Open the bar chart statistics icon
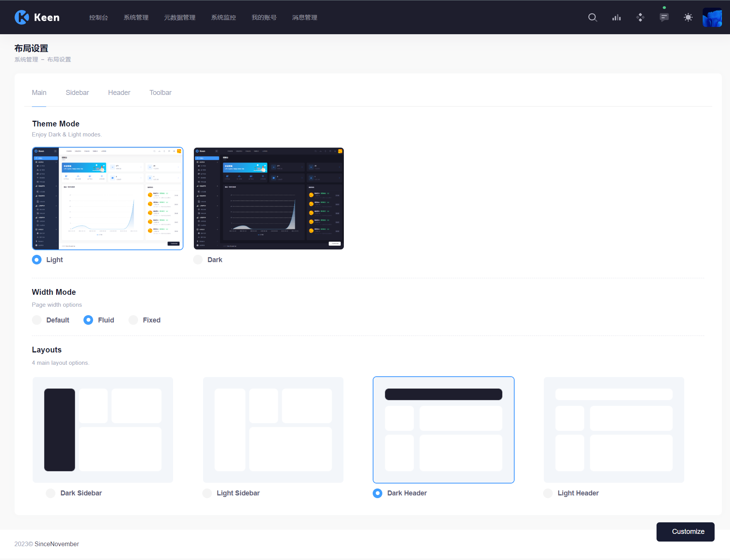 [617, 17]
